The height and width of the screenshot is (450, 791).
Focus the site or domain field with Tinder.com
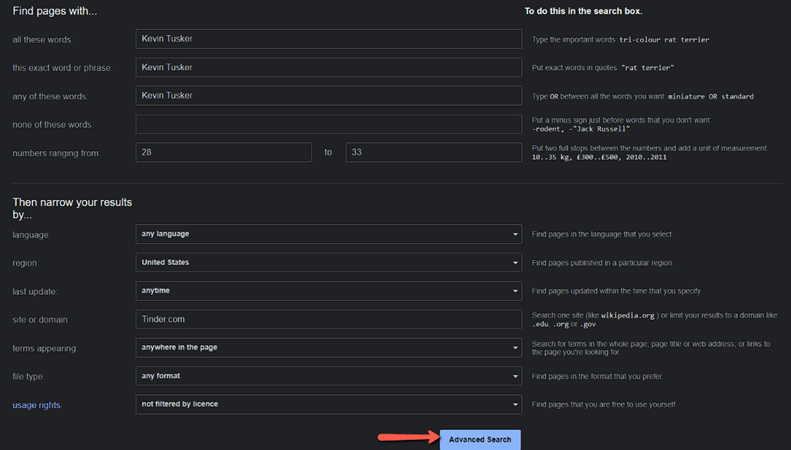[x=328, y=319]
